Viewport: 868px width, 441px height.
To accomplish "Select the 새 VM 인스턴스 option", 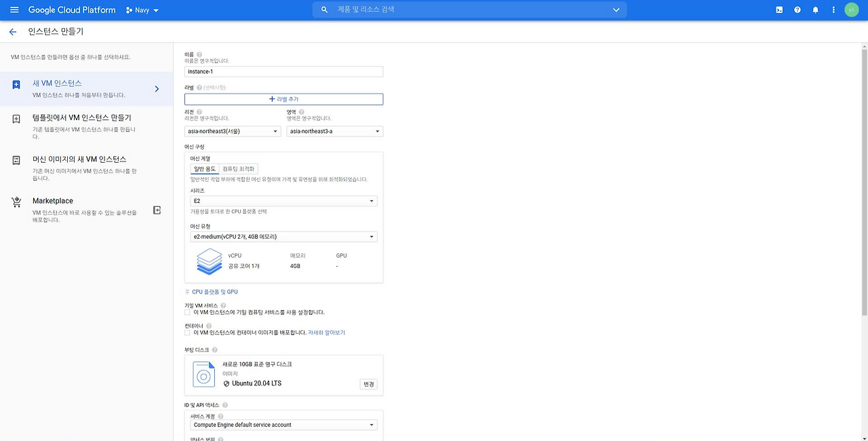I will [86, 89].
